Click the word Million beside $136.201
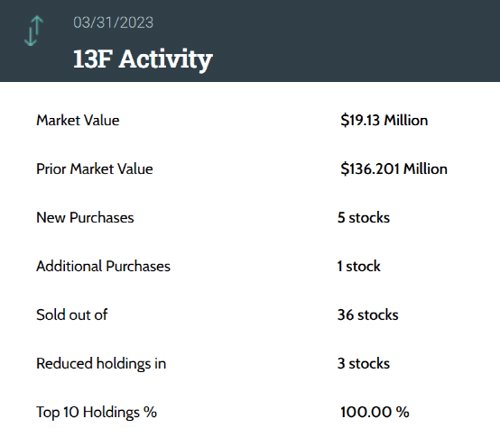Screen dimensions: 500x428 pos(425,169)
